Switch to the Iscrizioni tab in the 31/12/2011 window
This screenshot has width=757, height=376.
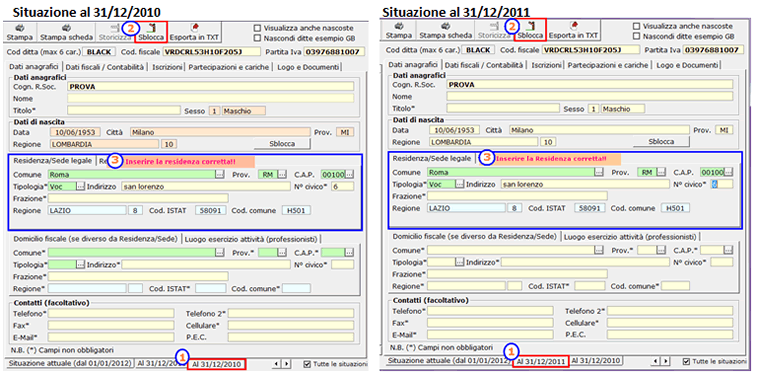tap(547, 65)
